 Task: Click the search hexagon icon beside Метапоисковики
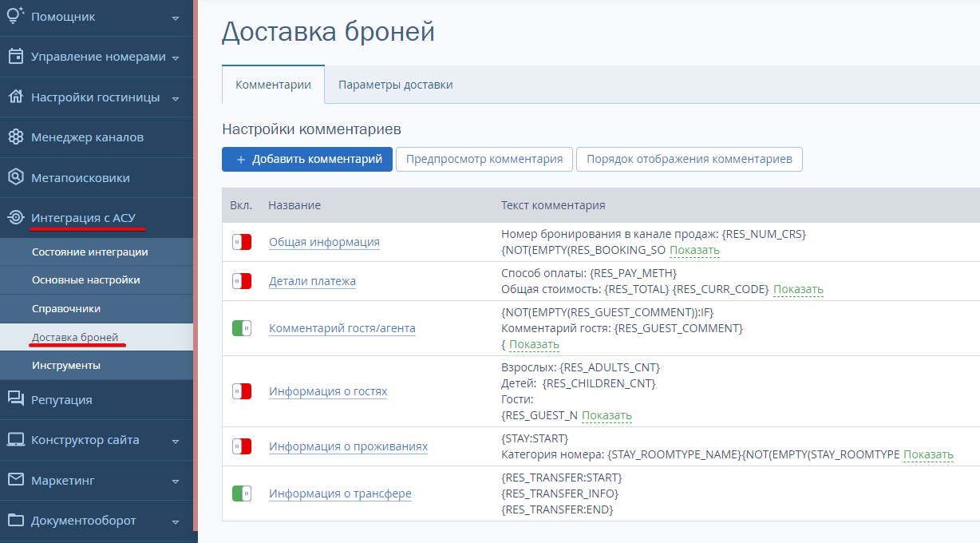(x=15, y=177)
